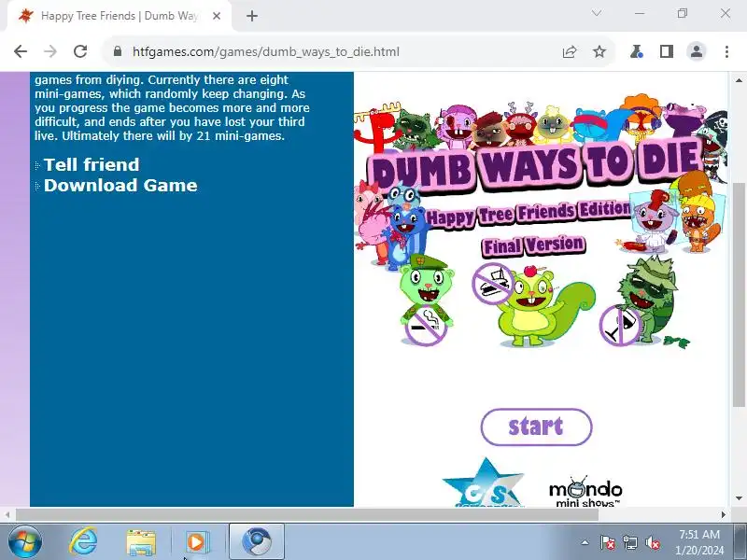Click the share page icon in address bar
The width and height of the screenshot is (747, 560).
pos(570,51)
